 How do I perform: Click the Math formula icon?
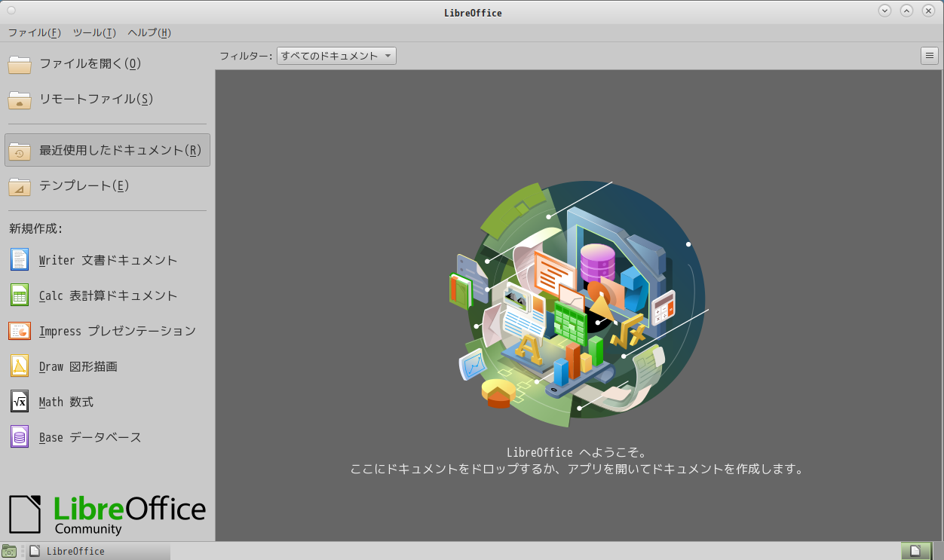point(20,402)
